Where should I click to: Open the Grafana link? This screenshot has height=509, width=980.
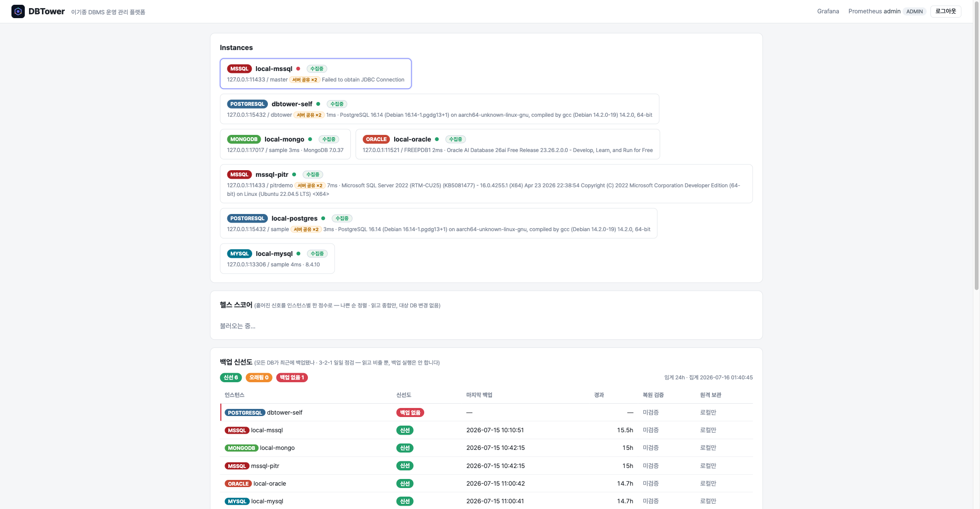pyautogui.click(x=828, y=11)
